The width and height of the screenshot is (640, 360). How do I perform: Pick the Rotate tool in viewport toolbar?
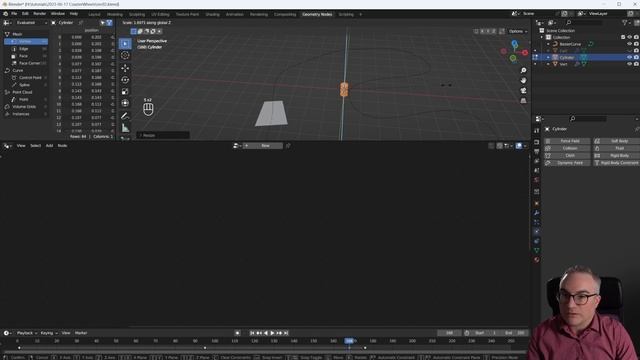tap(125, 80)
